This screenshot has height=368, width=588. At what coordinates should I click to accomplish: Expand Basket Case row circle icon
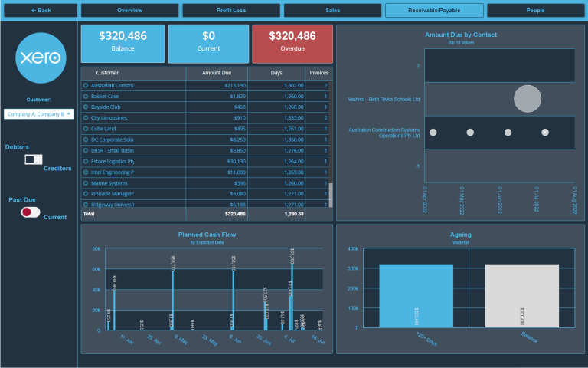pyautogui.click(x=86, y=96)
